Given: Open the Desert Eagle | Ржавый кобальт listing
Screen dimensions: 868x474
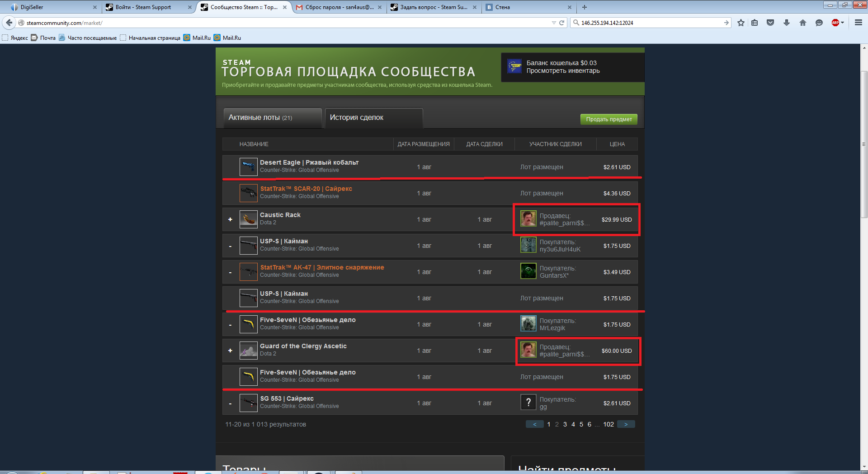Looking at the screenshot, I should tap(309, 162).
